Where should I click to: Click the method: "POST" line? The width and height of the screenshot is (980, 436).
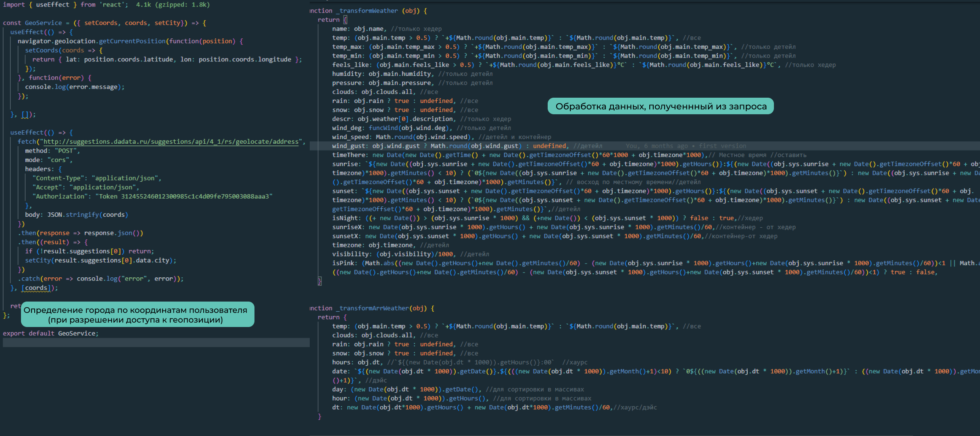52,151
